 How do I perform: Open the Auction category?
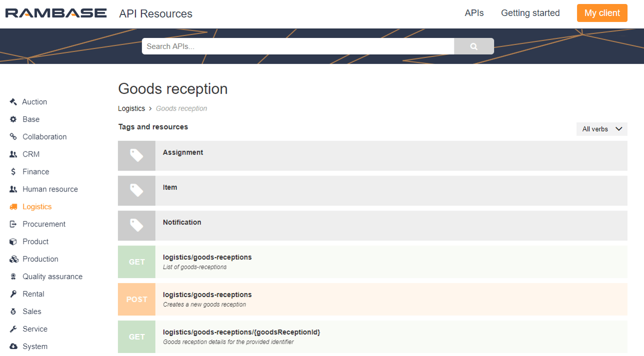34,101
